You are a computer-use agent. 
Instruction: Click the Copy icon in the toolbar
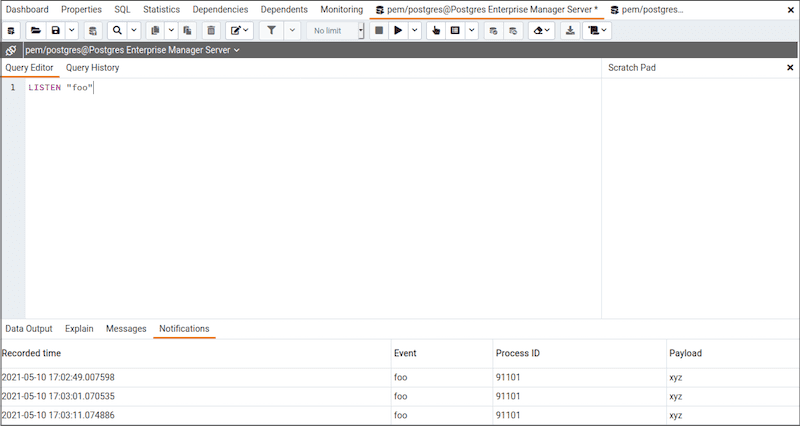[x=155, y=31]
